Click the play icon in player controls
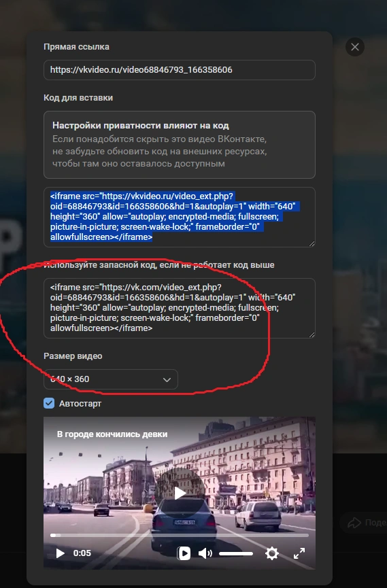 tap(60, 553)
